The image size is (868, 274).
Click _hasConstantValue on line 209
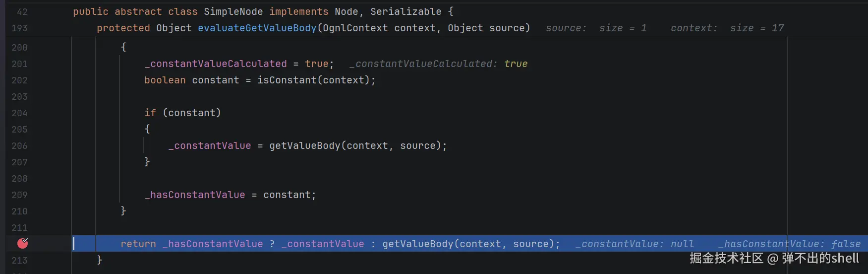tap(195, 195)
